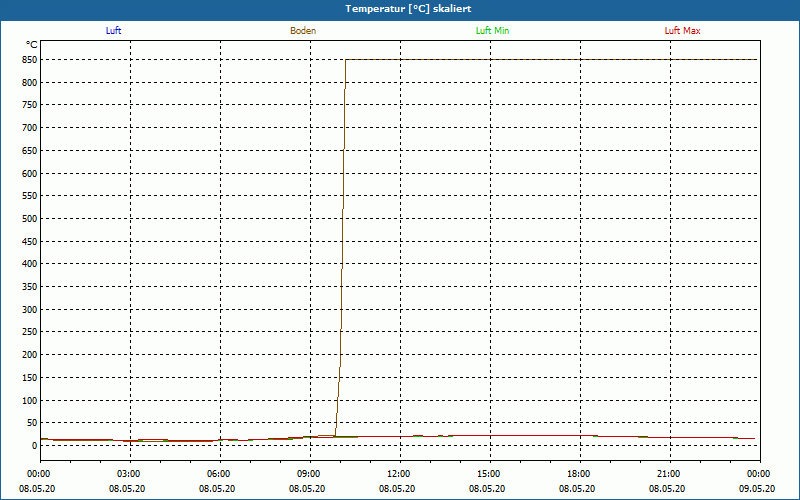Click the 350 y-axis label

(x=30, y=287)
